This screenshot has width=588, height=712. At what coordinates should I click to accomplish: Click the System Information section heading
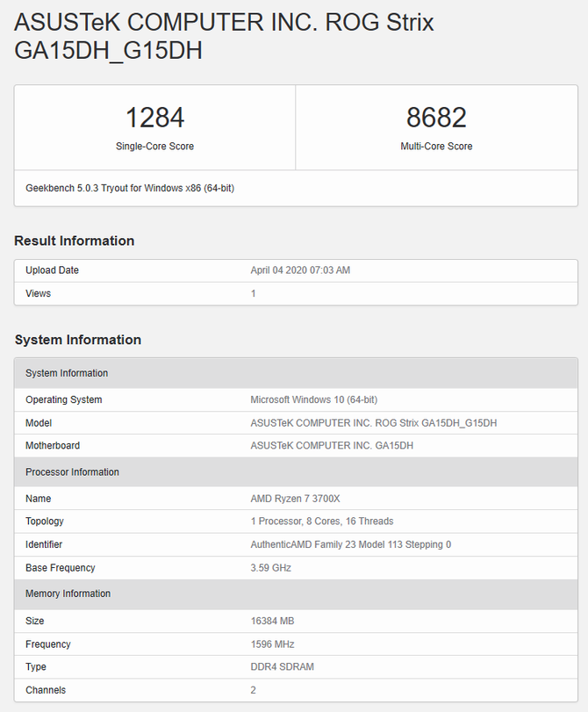(78, 340)
